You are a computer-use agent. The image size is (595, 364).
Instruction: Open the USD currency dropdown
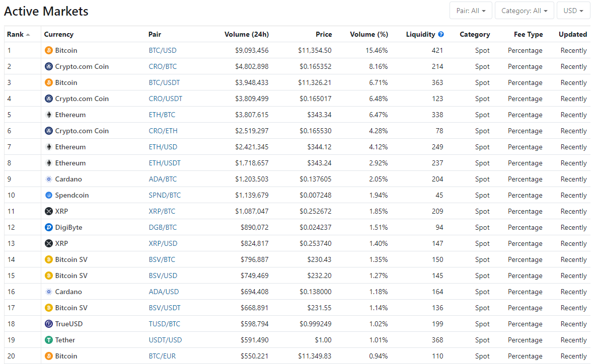(573, 11)
